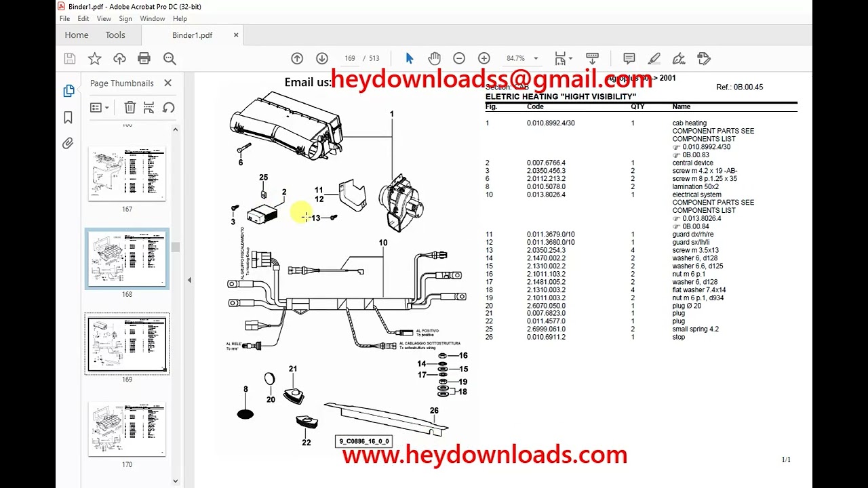Open the View menu
The width and height of the screenshot is (868, 488).
104,19
